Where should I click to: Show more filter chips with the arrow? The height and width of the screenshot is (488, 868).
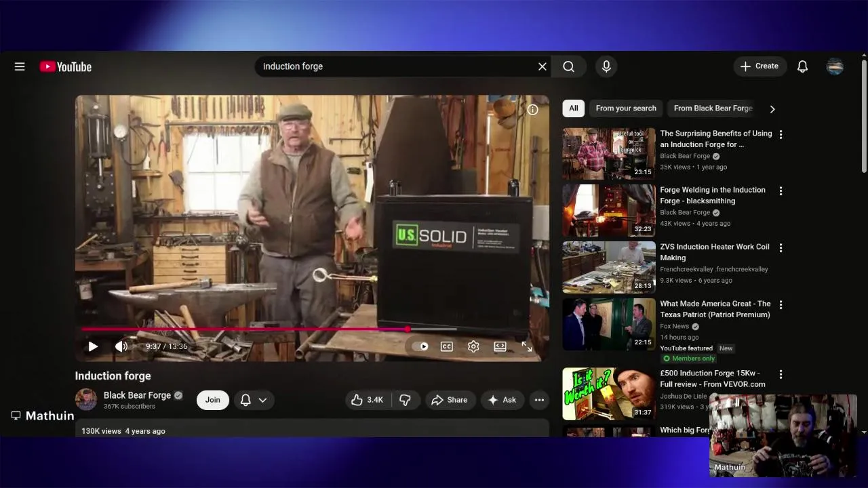[x=772, y=108]
